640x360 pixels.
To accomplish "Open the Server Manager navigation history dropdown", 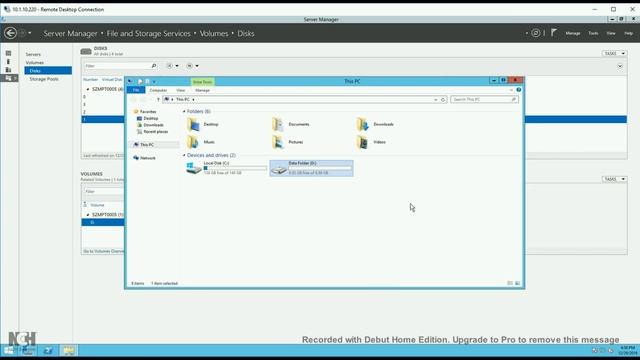I will (x=30, y=33).
